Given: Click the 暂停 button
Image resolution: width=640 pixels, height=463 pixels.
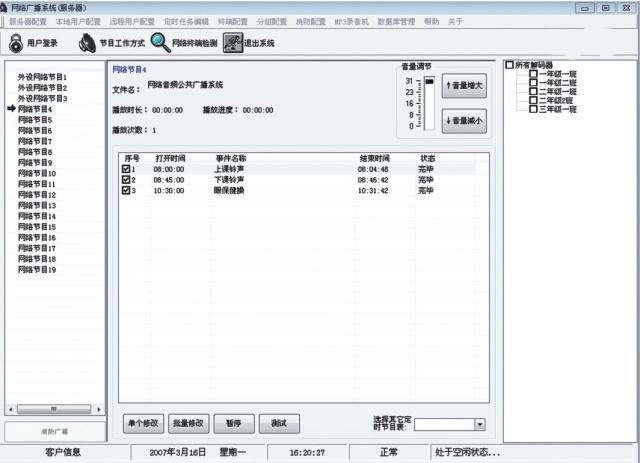Looking at the screenshot, I should tap(234, 424).
